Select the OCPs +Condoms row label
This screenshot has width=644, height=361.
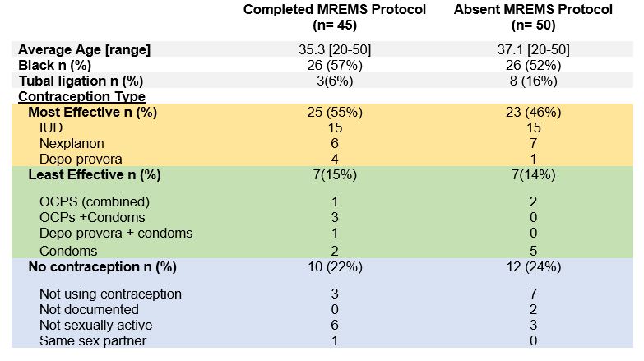click(92, 217)
